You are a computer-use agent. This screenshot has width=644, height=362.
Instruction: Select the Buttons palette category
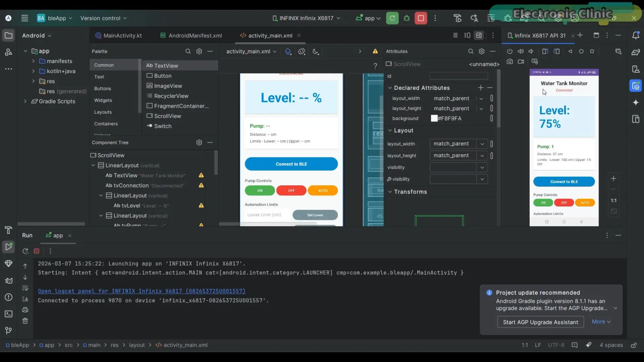tap(103, 88)
